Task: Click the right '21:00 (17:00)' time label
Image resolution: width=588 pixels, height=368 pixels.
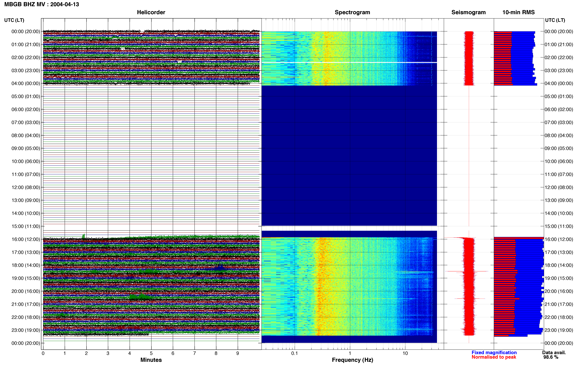Action: [x=559, y=304]
